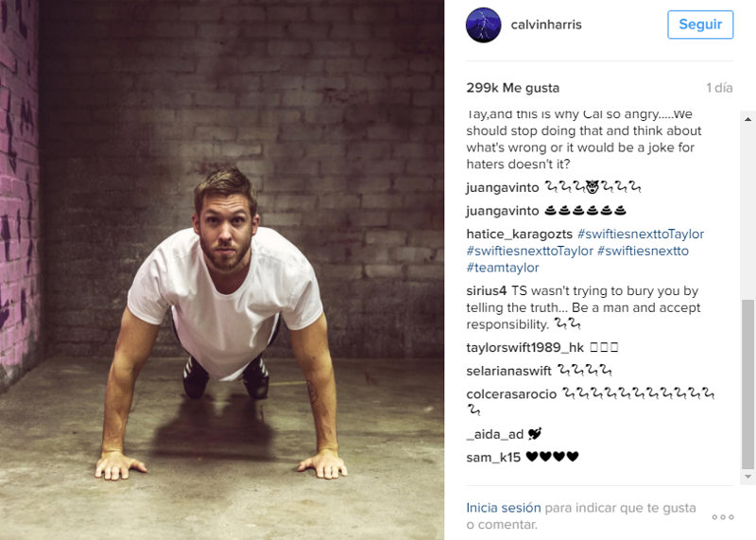Open first #swiftiesnexttoTaylor hashtag after hatice_karagozts

point(641,234)
